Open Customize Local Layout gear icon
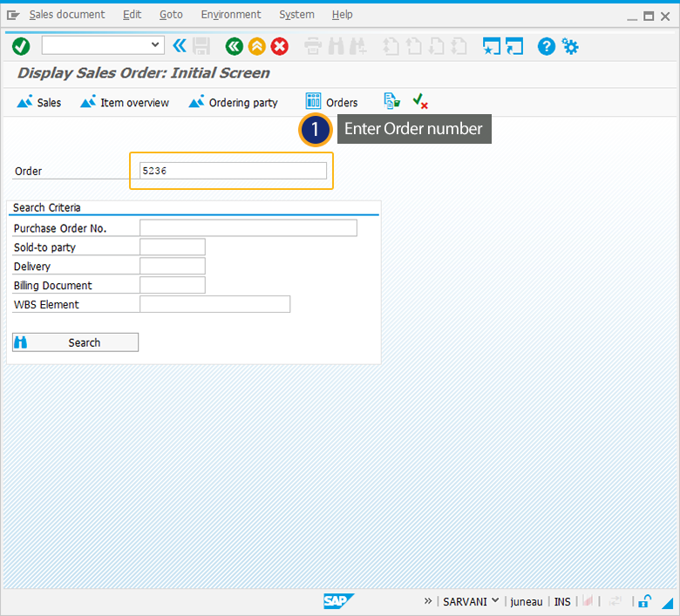This screenshot has height=616, width=680. pyautogui.click(x=570, y=46)
